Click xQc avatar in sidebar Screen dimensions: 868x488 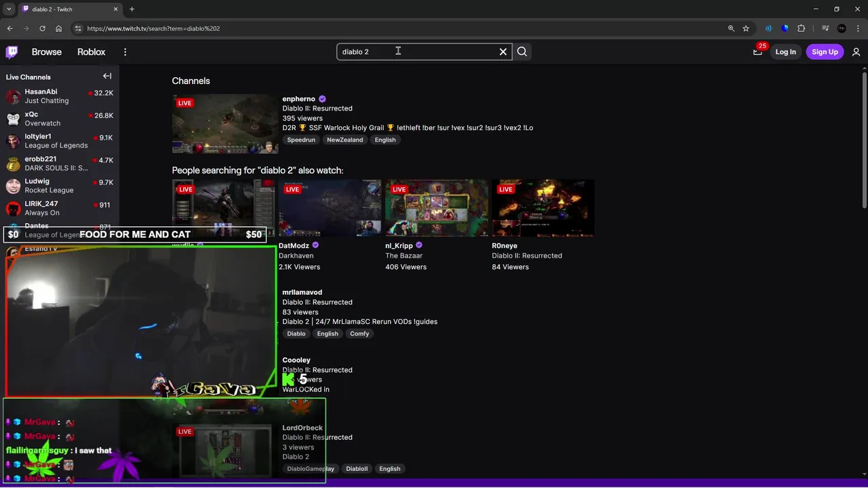pos(13,119)
